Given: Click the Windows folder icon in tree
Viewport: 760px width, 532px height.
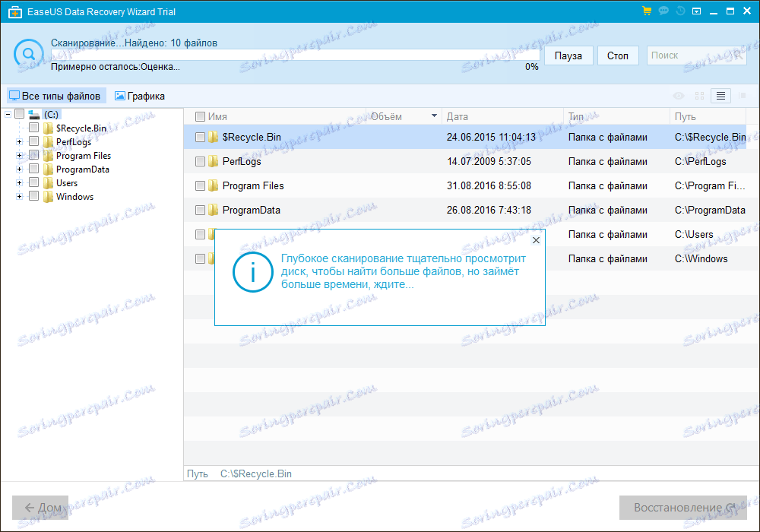Looking at the screenshot, I should click(x=48, y=197).
